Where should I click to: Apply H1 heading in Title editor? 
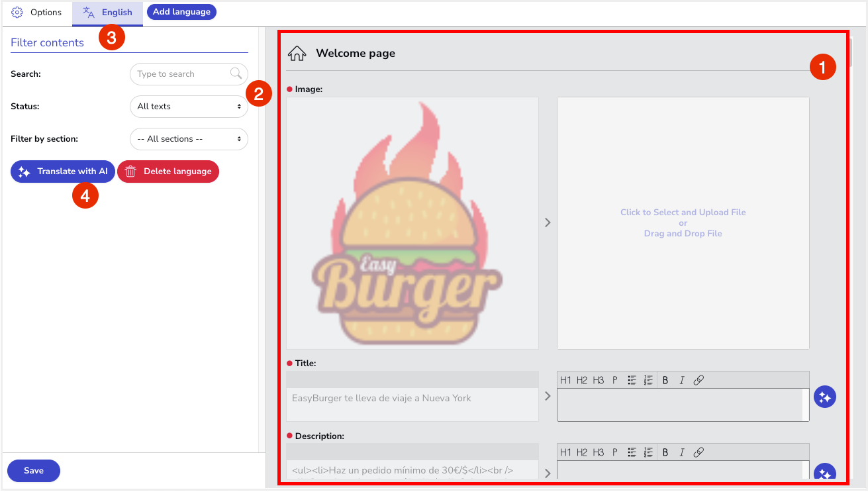(565, 380)
